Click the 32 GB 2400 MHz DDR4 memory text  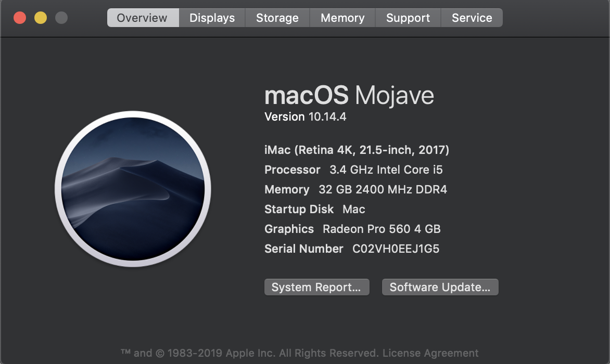(383, 190)
